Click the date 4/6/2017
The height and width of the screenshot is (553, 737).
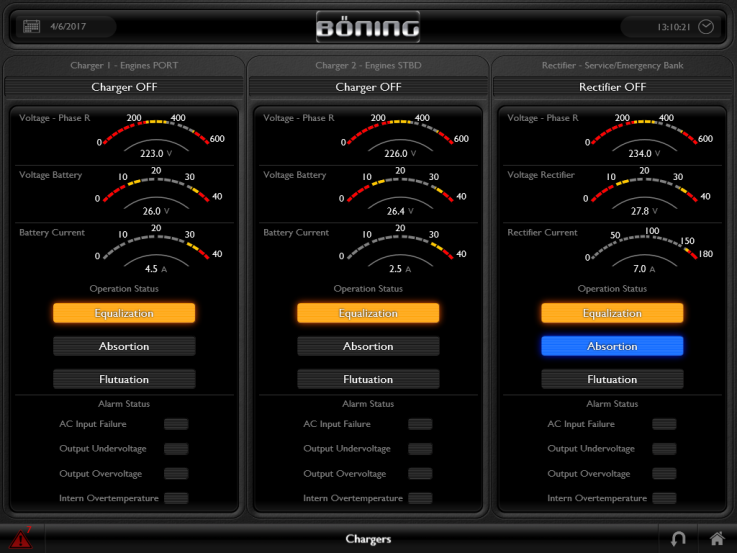pyautogui.click(x=68, y=26)
